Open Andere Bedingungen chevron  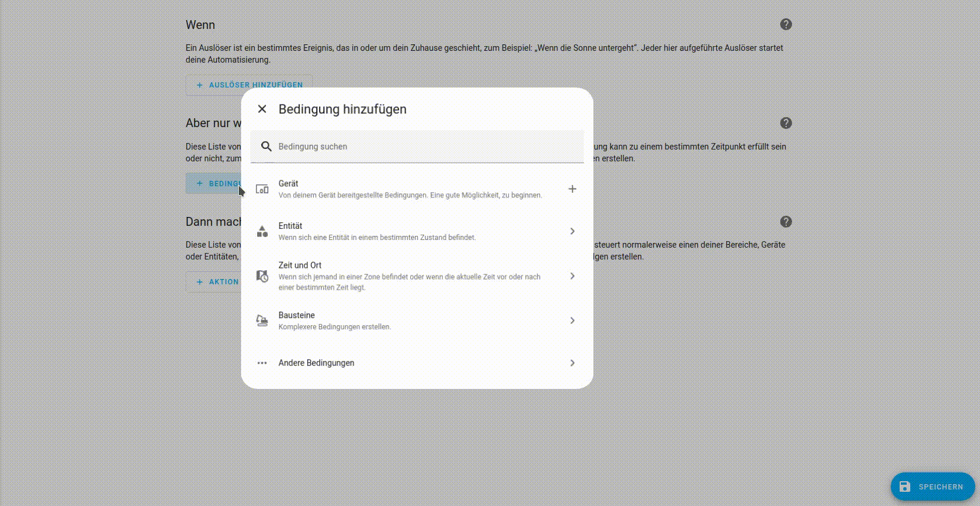tap(572, 363)
